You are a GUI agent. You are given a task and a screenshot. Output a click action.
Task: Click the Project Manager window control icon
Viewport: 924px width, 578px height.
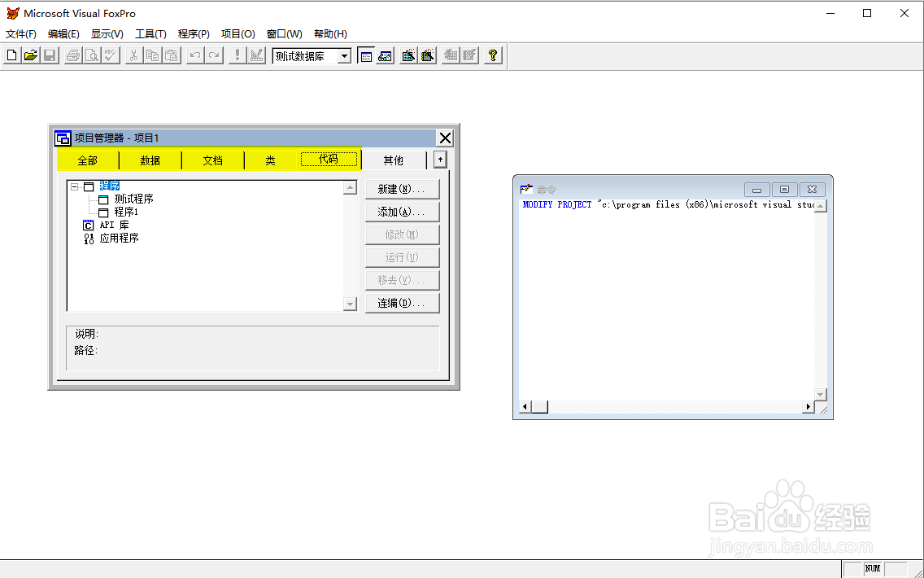(x=63, y=138)
